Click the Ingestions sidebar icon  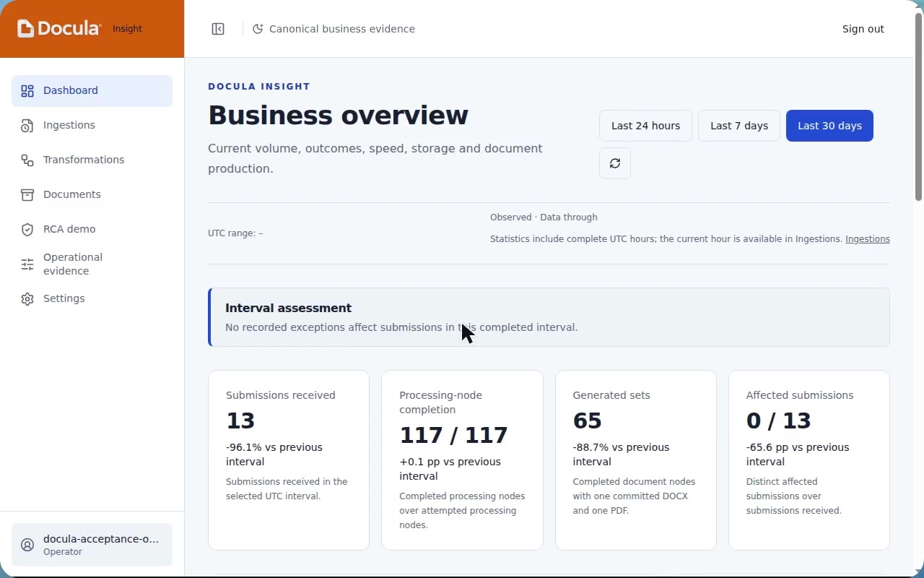(27, 126)
